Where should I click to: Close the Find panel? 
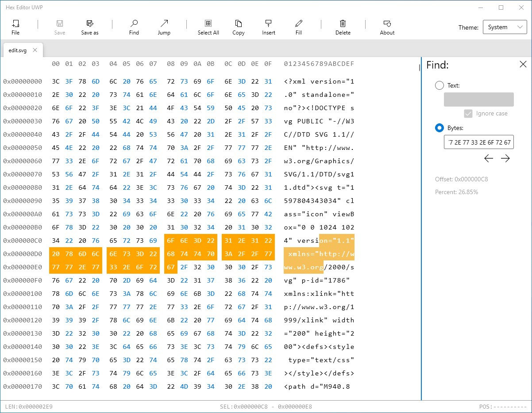(x=523, y=65)
